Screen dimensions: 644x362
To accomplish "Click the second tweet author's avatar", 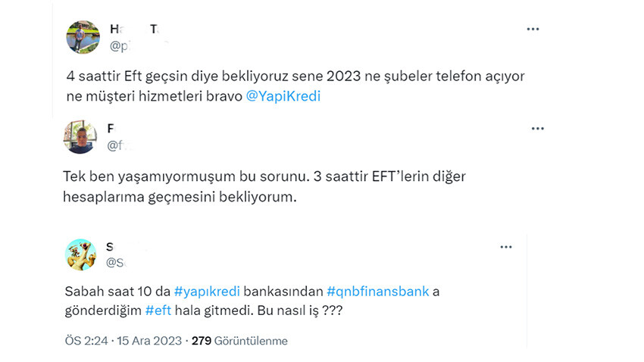I will click(x=80, y=136).
